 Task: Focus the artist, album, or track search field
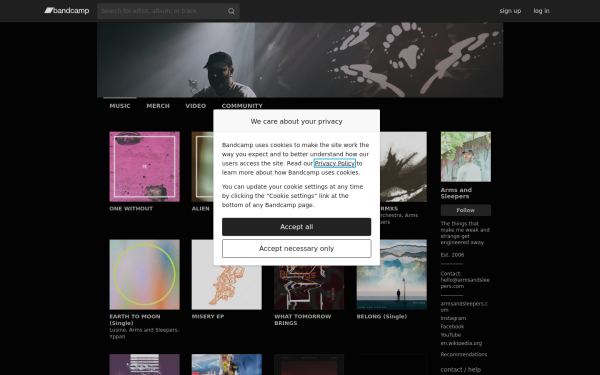168,11
